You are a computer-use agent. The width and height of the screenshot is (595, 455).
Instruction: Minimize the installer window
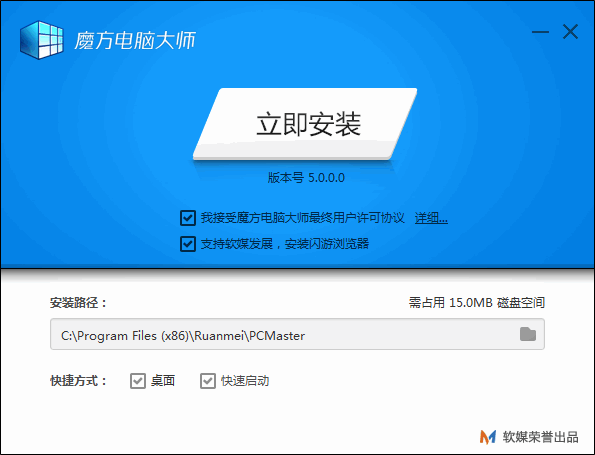coord(540,32)
